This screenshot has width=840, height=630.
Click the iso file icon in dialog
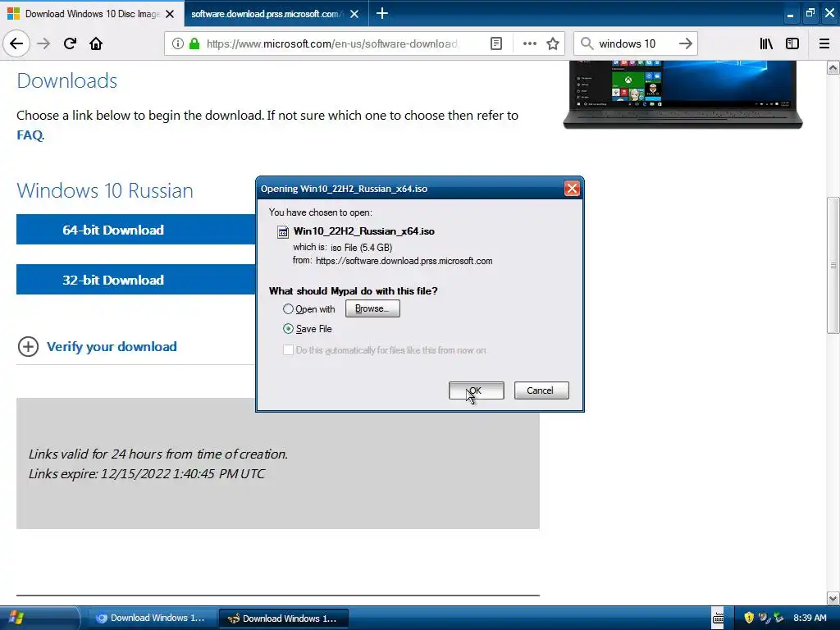pyautogui.click(x=282, y=232)
